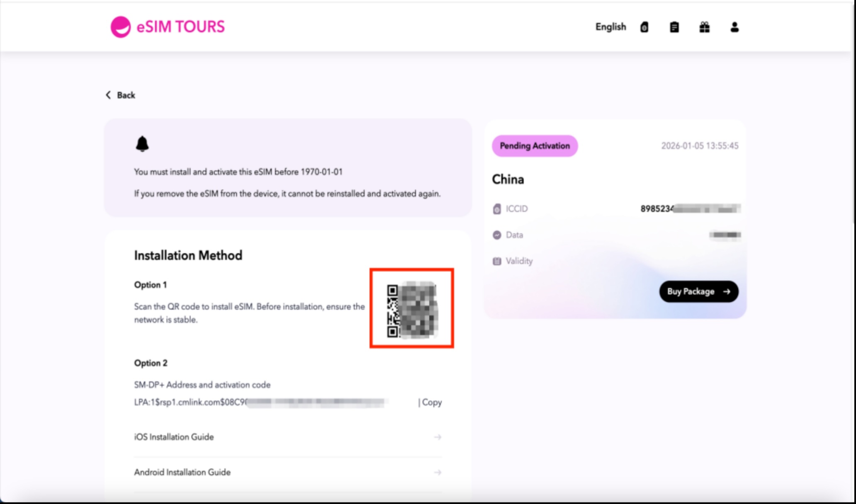Click the Buy Package button

[698, 291]
